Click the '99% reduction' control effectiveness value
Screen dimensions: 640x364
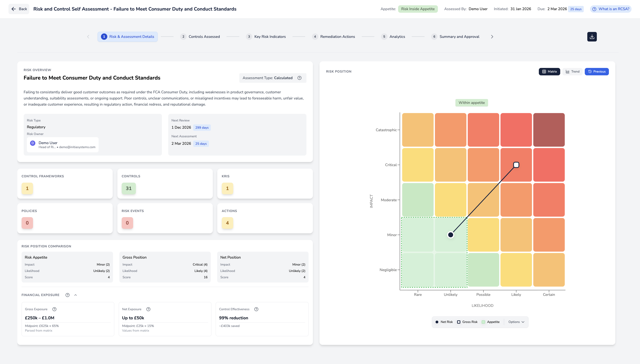tap(233, 318)
